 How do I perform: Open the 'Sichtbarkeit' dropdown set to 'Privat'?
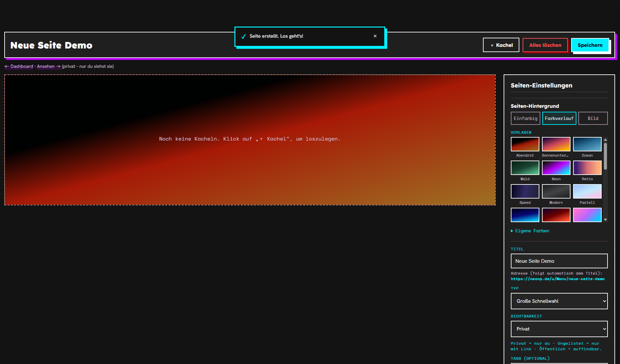(x=559, y=329)
